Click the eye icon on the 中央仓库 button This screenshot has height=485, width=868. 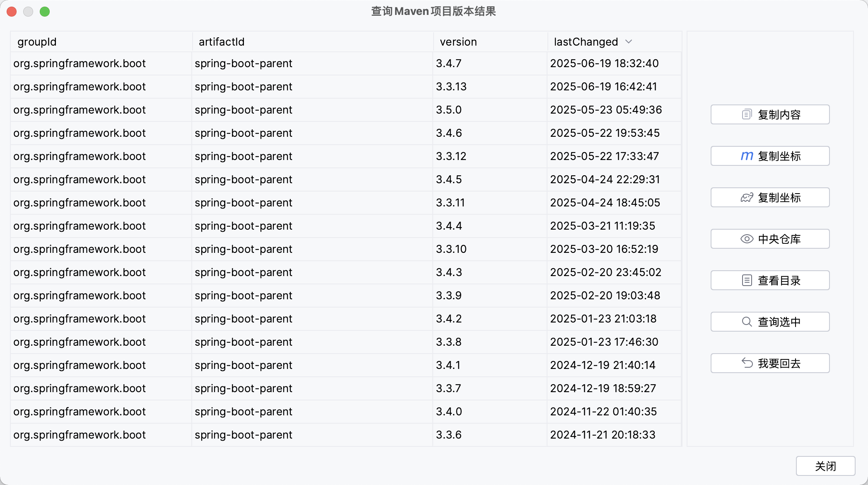[x=747, y=239]
